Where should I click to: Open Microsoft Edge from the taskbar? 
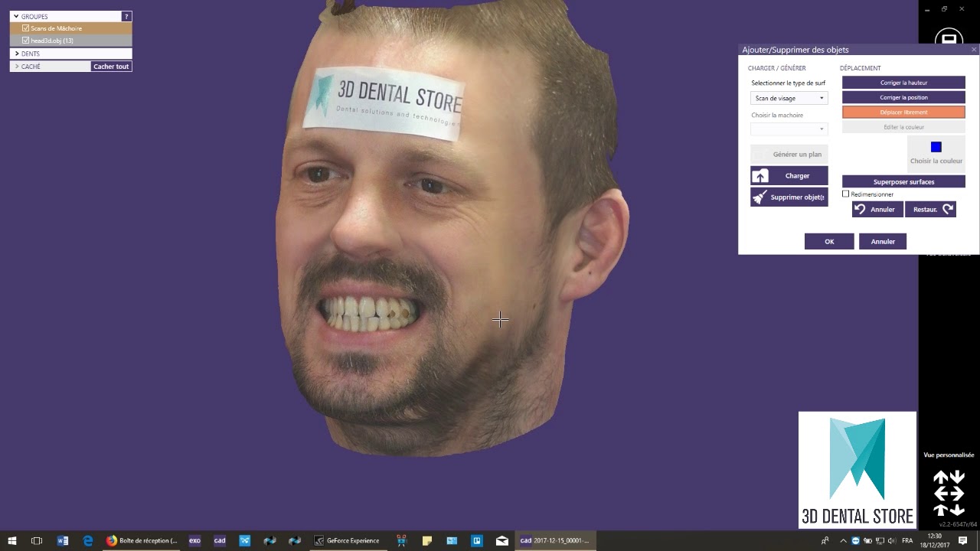87,540
